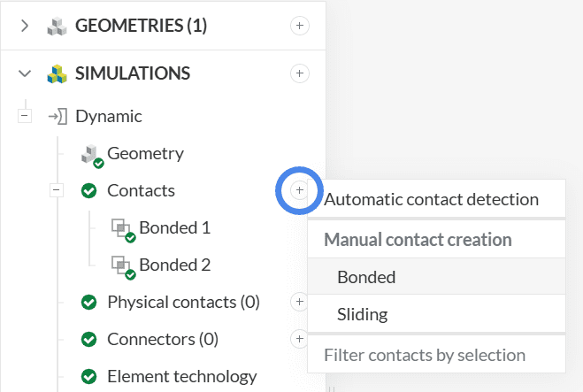Collapse the Dynamic simulation tree node
Screen dimensions: 583x392
pyautogui.click(x=25, y=116)
